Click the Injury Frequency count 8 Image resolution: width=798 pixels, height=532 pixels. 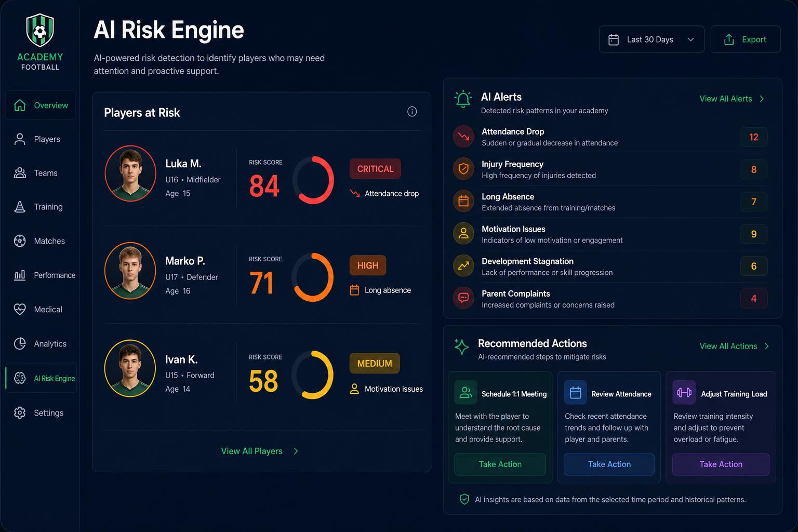click(x=754, y=169)
